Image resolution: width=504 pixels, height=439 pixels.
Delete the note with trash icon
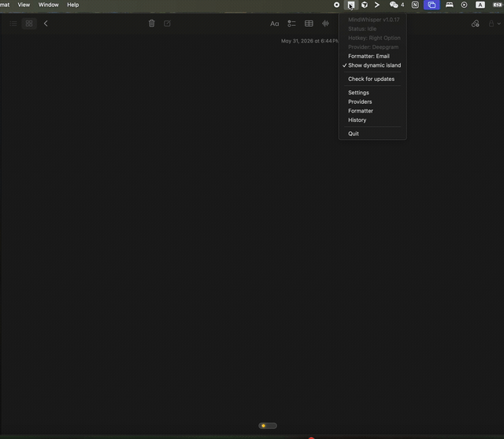(x=152, y=24)
